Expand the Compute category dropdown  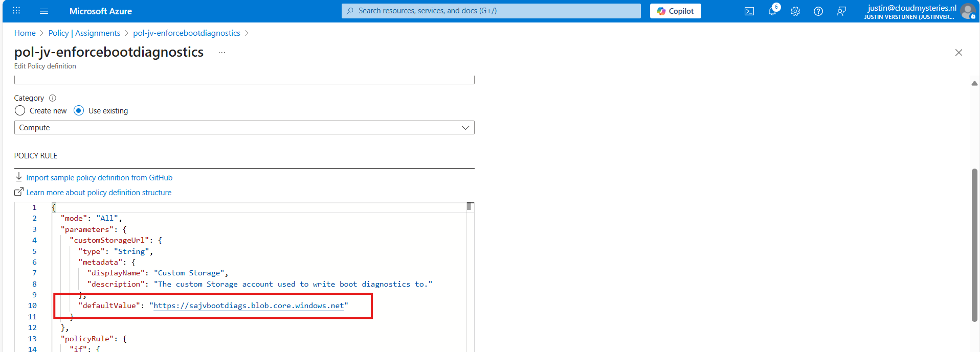(x=244, y=128)
